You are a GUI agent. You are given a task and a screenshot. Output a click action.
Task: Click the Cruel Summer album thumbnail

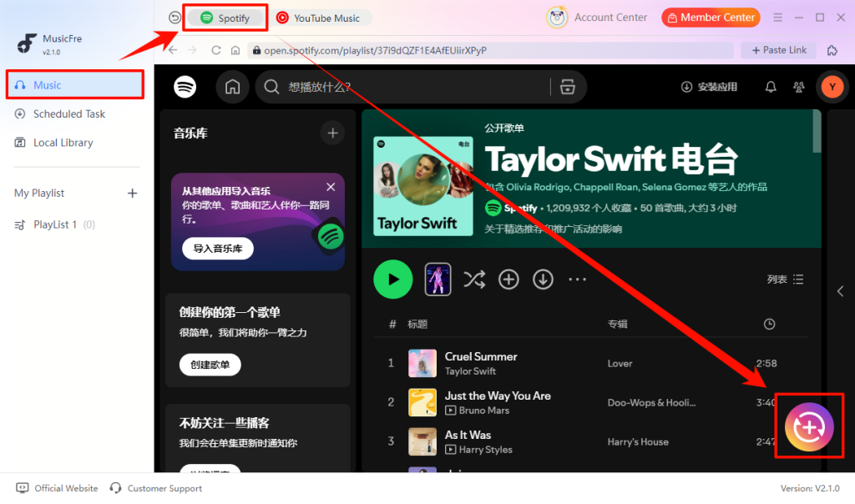coord(422,364)
